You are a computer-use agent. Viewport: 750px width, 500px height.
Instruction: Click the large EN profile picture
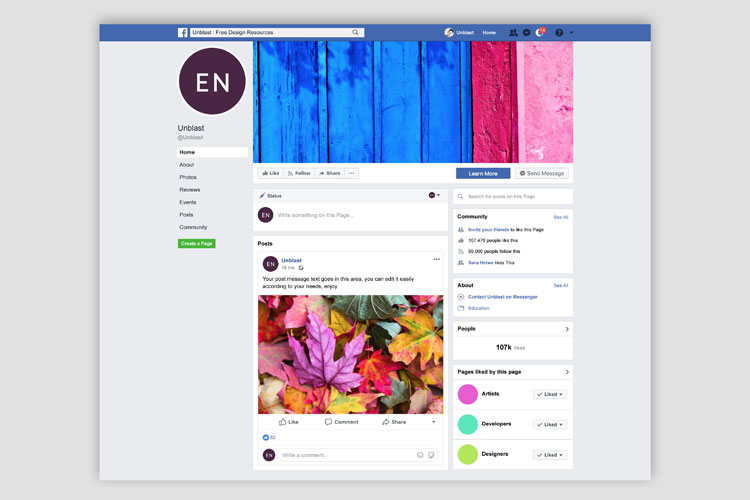tap(212, 81)
